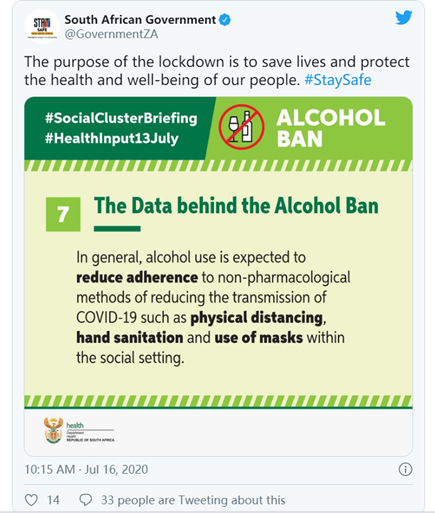
Task: Click the health department coat of arms
Action: (53, 430)
